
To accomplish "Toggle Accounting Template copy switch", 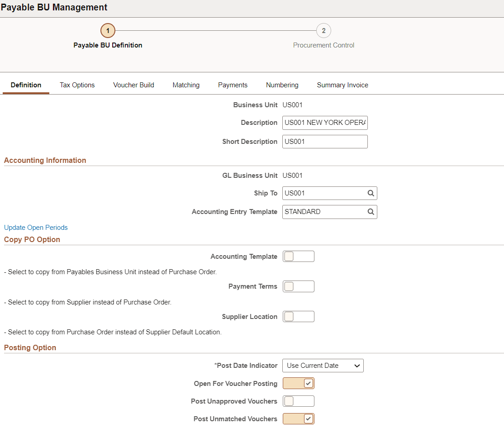I will (x=298, y=257).
